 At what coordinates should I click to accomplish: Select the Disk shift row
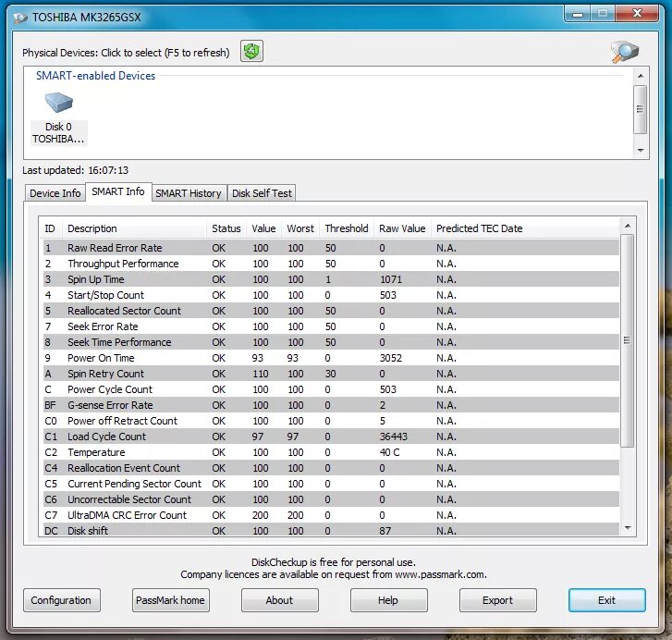point(331,530)
